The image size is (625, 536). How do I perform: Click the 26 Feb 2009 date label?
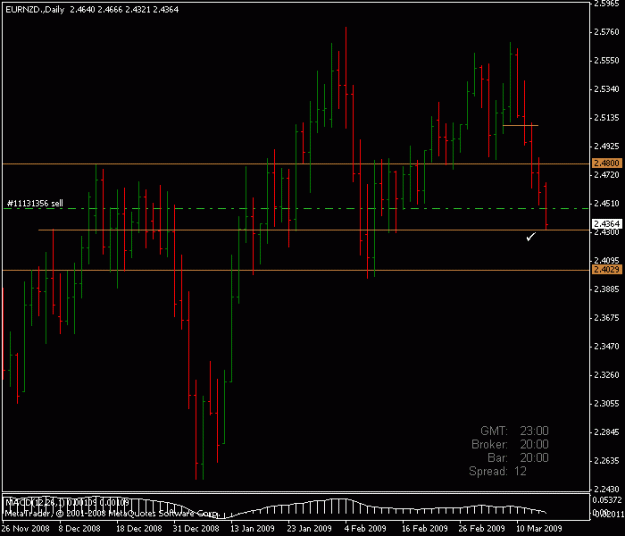[482, 528]
